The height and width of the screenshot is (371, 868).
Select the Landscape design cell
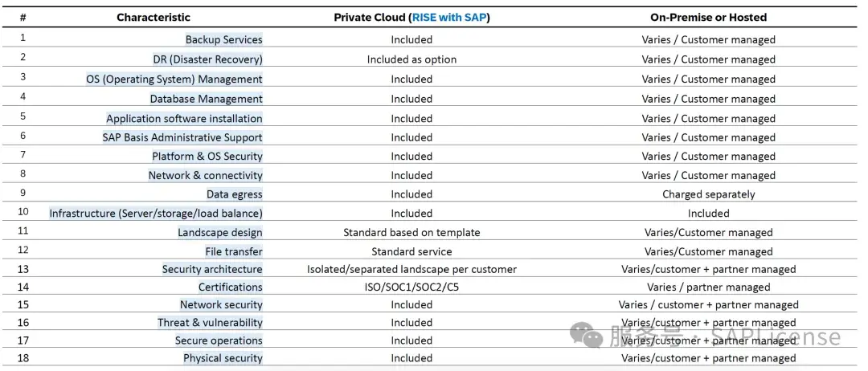click(x=219, y=232)
